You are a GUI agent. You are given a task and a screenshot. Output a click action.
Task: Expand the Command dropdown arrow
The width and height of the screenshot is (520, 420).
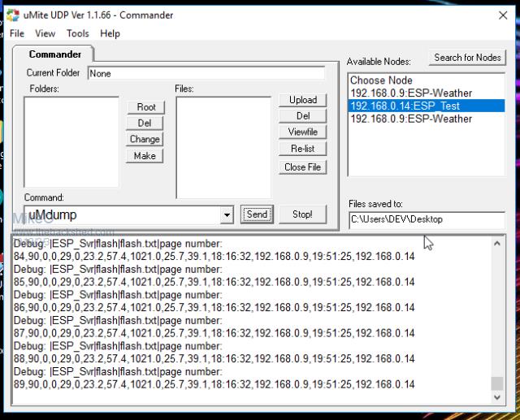tap(227, 215)
